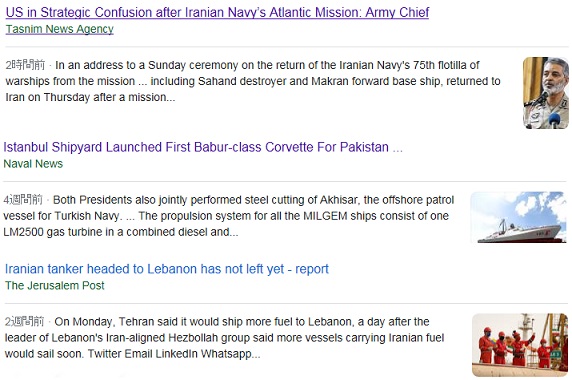Open the Iranian tanker headed to Lebanon headline
The height and width of the screenshot is (380, 572).
[x=167, y=269]
